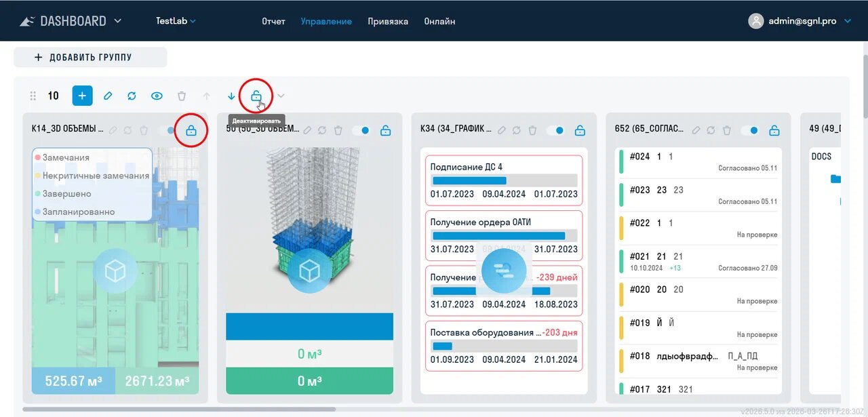Click the horizontal scrollbar at bottom
The width and height of the screenshot is (868, 417).
179,409
